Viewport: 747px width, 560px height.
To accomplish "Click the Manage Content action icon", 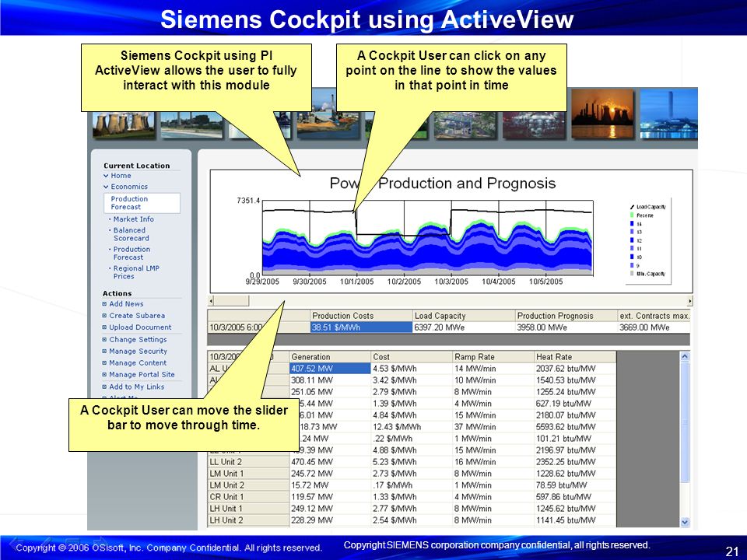I will pyautogui.click(x=104, y=363).
